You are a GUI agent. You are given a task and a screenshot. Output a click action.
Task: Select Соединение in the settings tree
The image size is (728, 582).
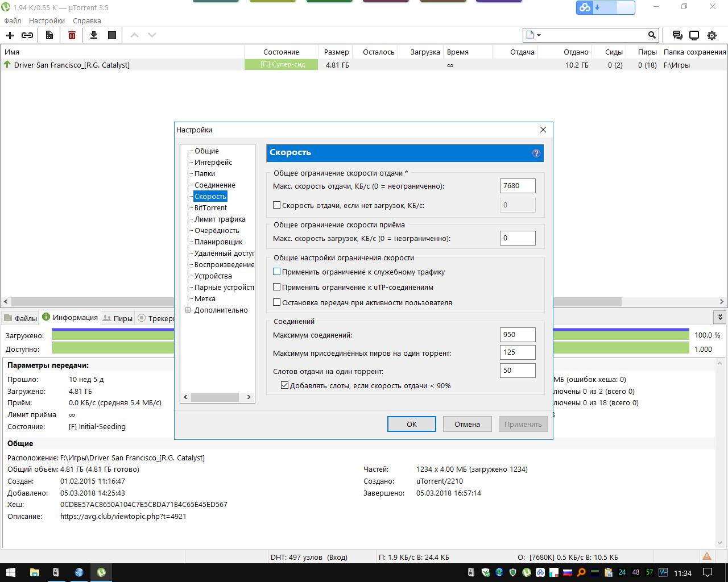click(x=215, y=185)
